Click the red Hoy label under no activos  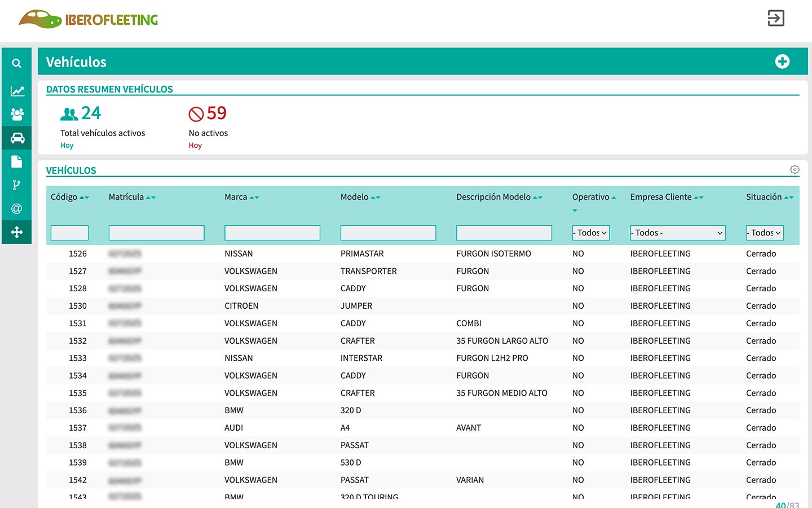(x=195, y=145)
